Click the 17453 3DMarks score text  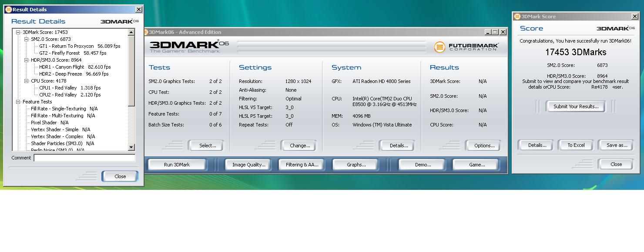[575, 52]
